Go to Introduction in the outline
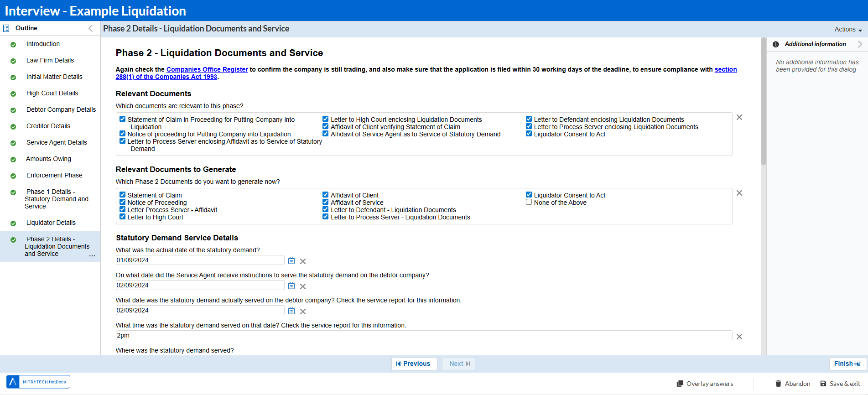 (x=43, y=44)
